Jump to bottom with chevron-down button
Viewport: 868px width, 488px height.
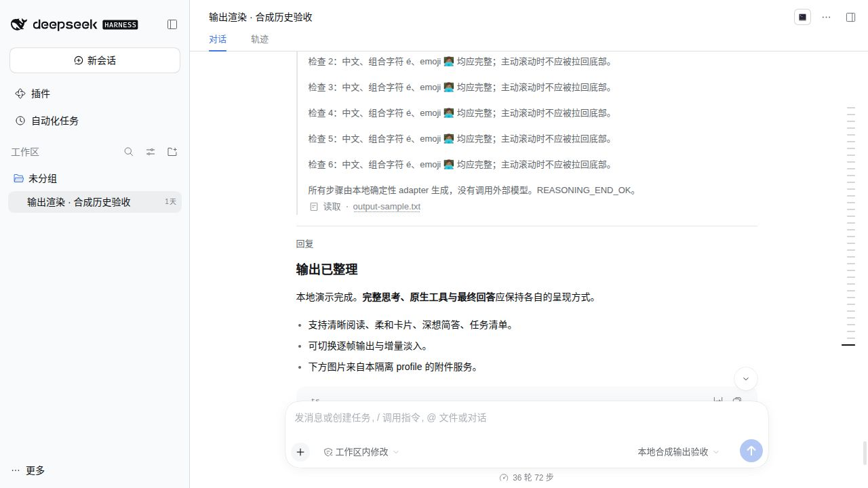point(746,379)
